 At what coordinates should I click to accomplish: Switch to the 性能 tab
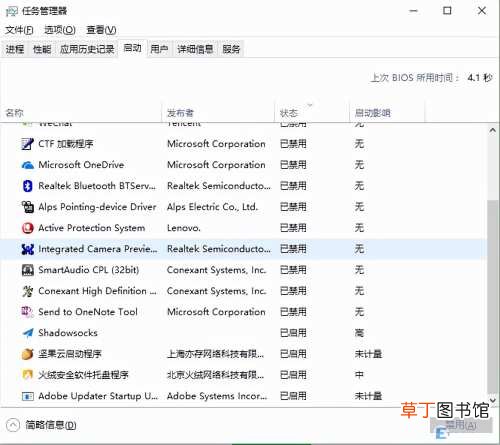[x=42, y=49]
